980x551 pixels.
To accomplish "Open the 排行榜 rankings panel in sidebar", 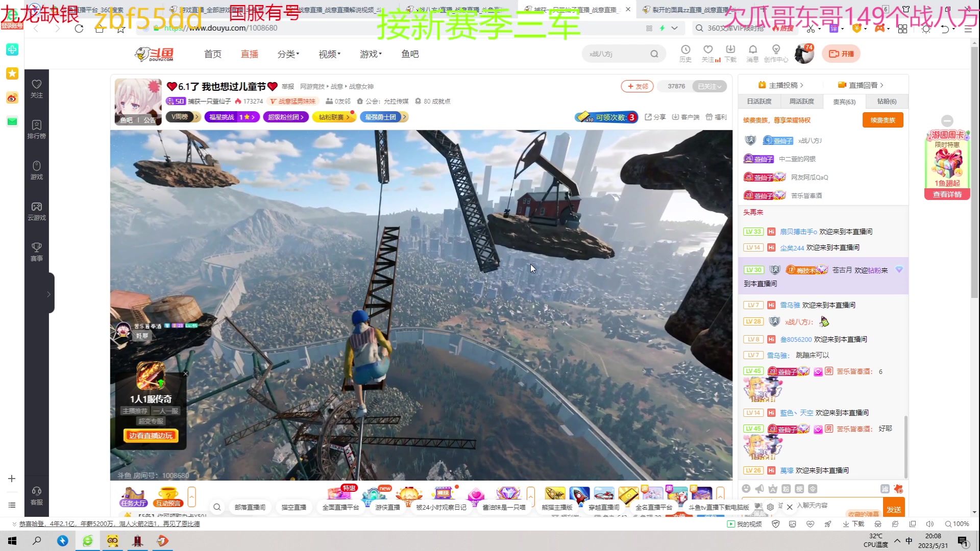I will pyautogui.click(x=36, y=129).
